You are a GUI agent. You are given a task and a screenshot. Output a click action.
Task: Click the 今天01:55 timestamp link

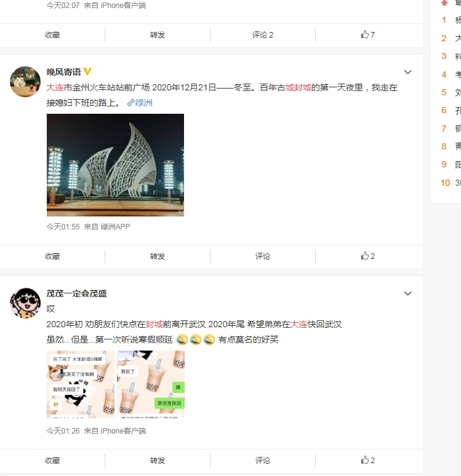pyautogui.click(x=63, y=227)
